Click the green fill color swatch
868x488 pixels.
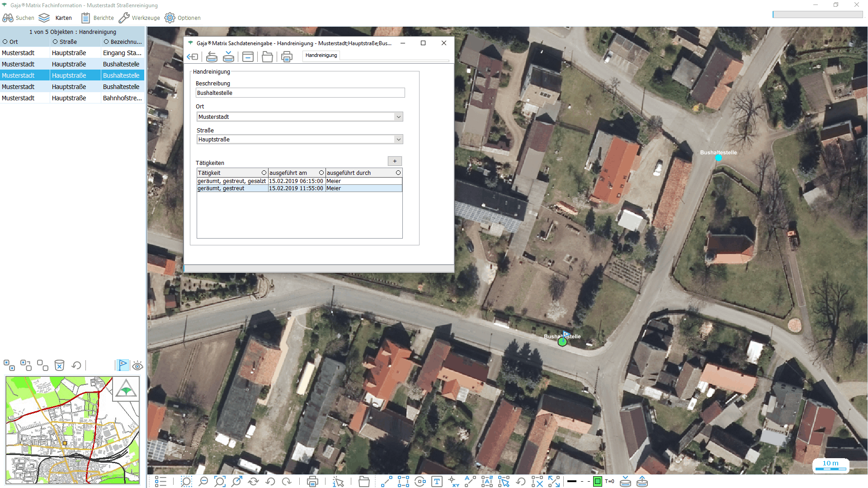pyautogui.click(x=597, y=482)
